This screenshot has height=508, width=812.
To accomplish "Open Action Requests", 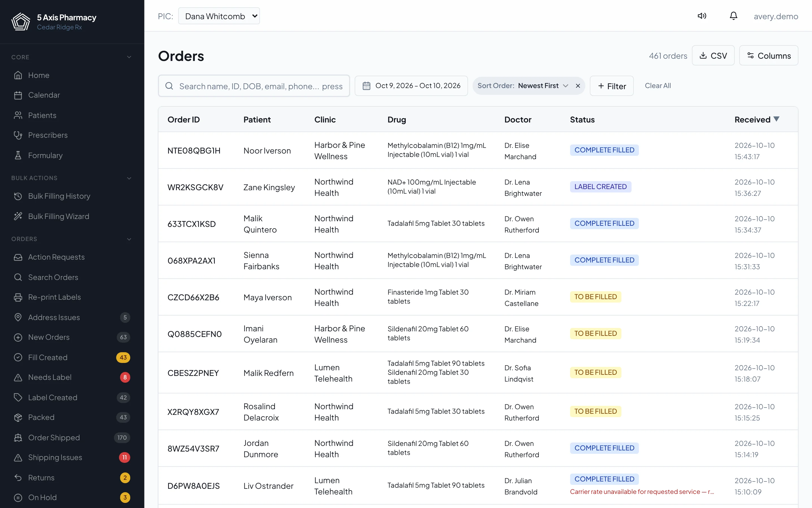I will click(72, 257).
